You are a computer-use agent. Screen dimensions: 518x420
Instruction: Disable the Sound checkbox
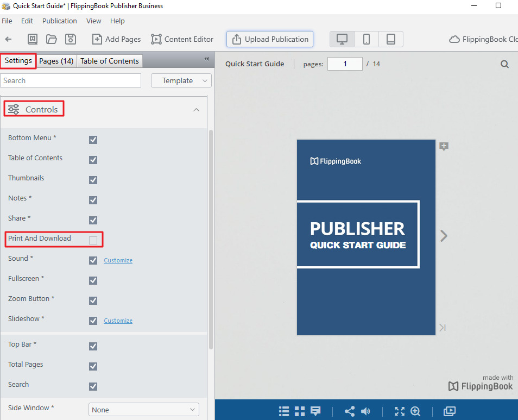click(93, 260)
